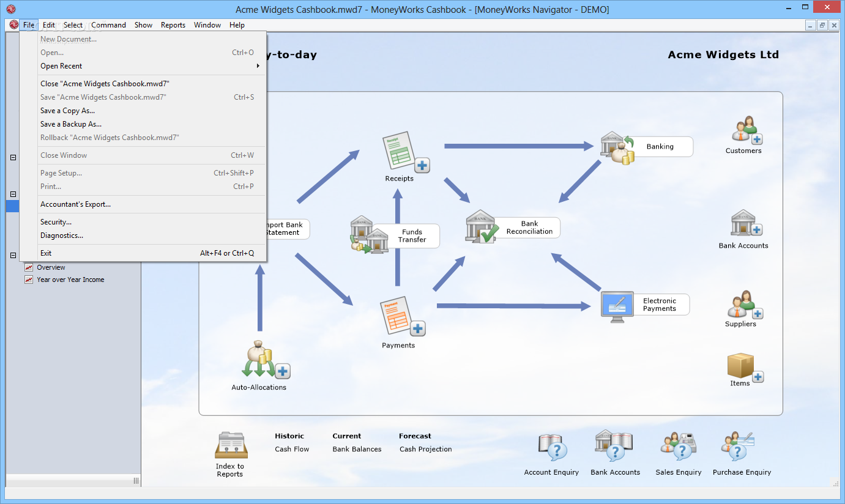Open the Index to Reports drawer icon

[231, 446]
